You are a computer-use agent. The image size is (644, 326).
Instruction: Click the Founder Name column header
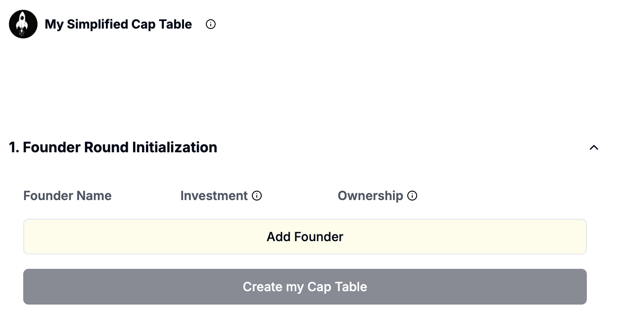tap(67, 196)
